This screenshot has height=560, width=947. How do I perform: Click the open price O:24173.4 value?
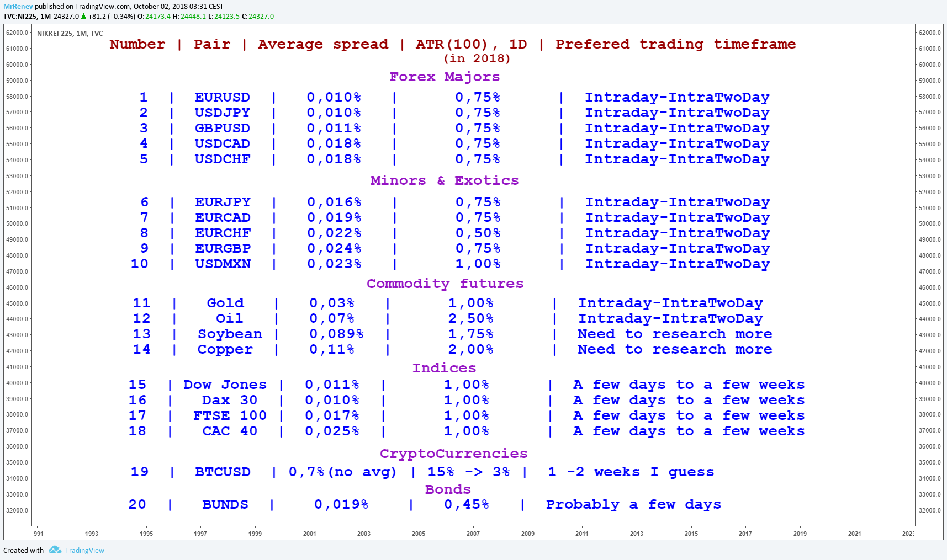click(154, 17)
